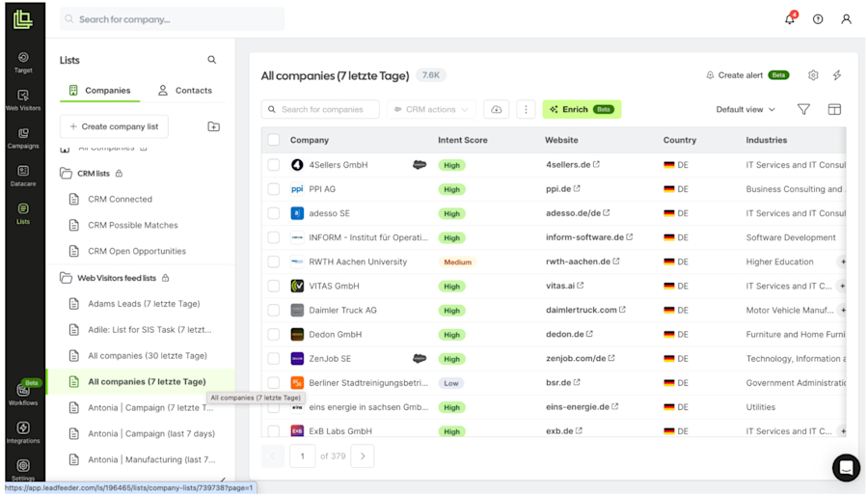Viewport: 868px width, 496px height.
Task: Click Create alert button
Action: [x=747, y=75]
